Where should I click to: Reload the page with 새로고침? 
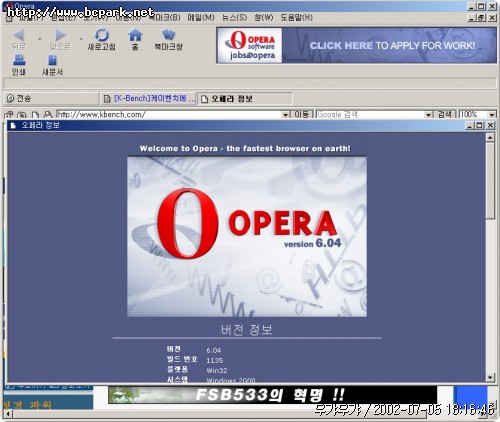pos(101,39)
